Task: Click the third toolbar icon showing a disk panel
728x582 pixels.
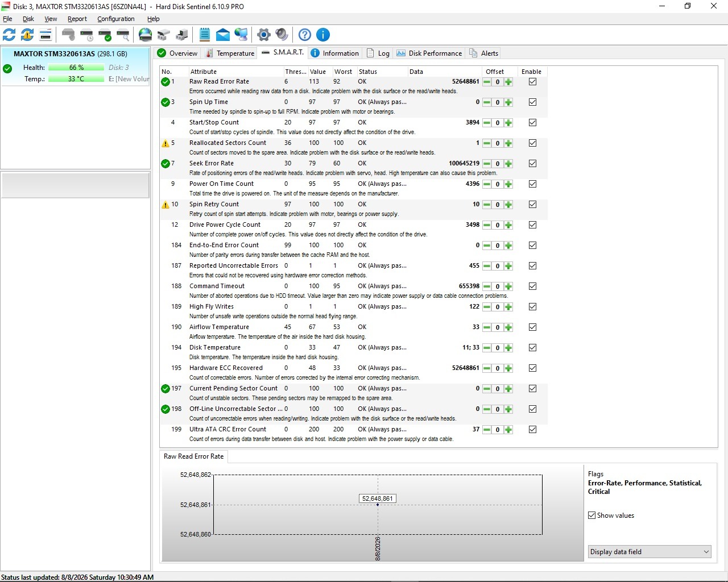Action: [x=45, y=35]
